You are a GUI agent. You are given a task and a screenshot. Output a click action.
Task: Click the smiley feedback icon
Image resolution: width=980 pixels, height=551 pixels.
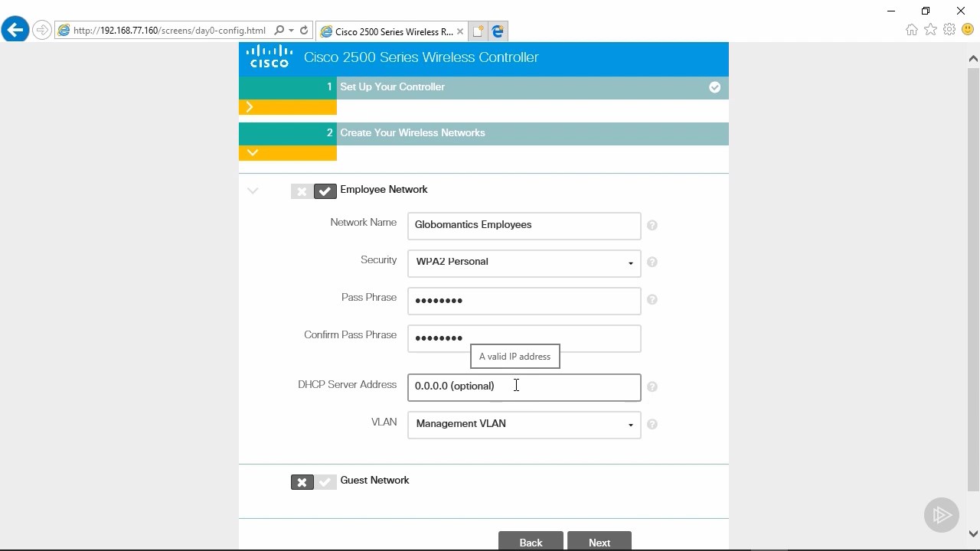[x=968, y=30]
